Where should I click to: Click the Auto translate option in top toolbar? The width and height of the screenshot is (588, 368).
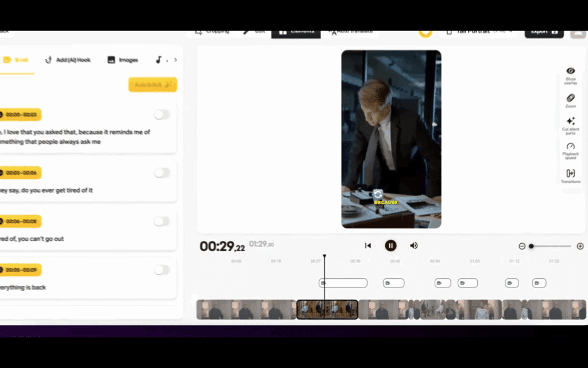point(351,33)
